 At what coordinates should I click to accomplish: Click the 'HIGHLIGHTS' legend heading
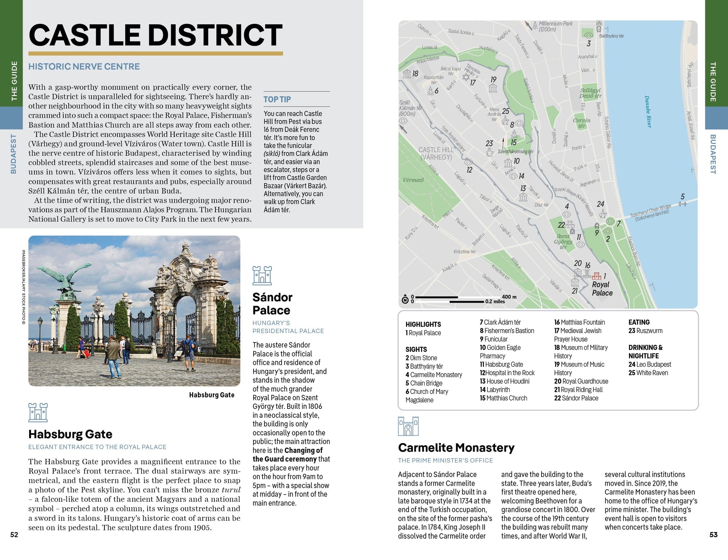tap(423, 324)
